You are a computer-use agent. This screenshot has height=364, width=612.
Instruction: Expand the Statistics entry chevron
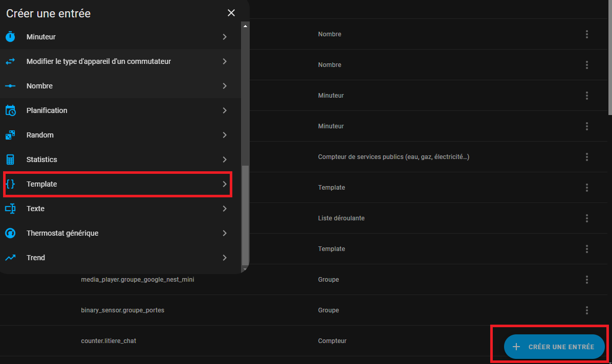click(225, 160)
